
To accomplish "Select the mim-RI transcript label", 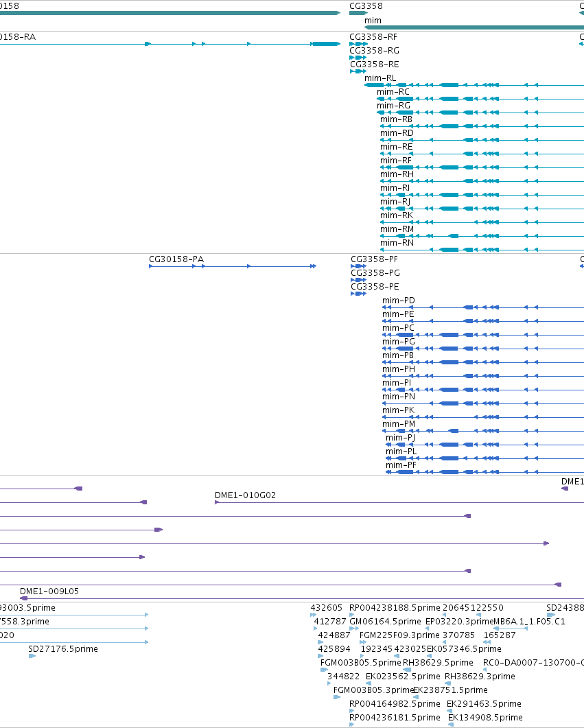I will [395, 187].
